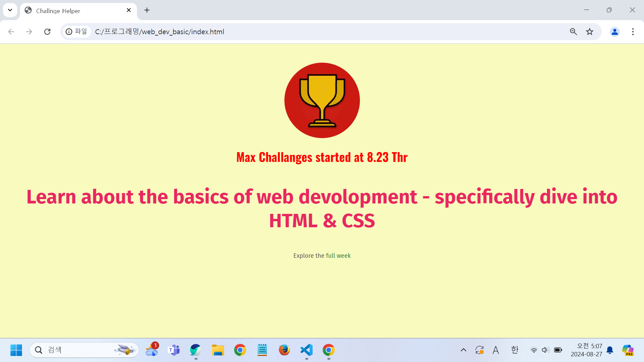This screenshot has height=362, width=644.
Task: Click the trophy image
Action: 322,101
